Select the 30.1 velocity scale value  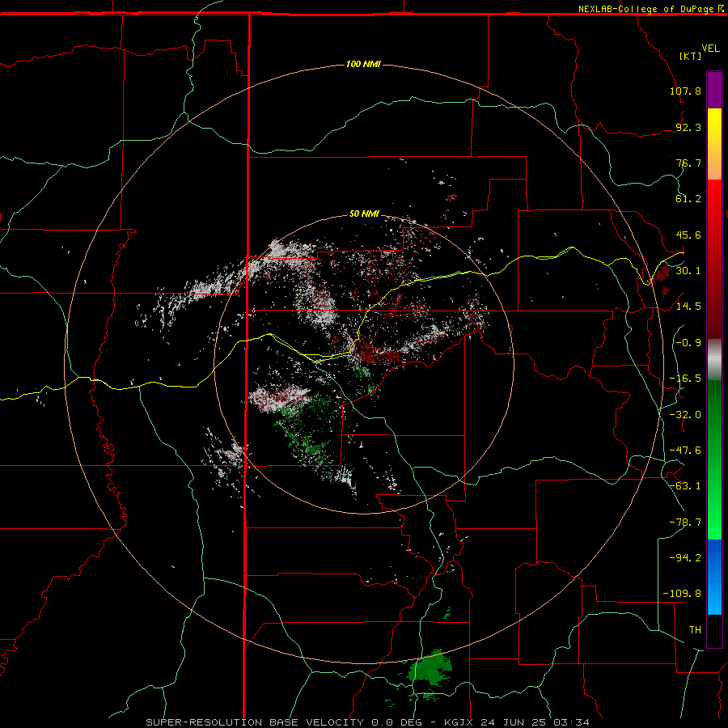688,270
